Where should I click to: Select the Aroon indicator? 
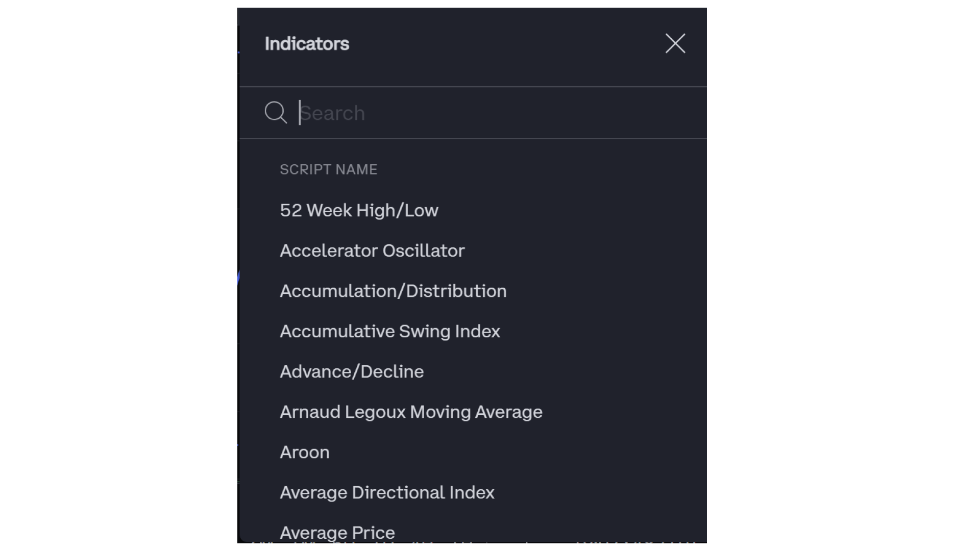tap(305, 452)
